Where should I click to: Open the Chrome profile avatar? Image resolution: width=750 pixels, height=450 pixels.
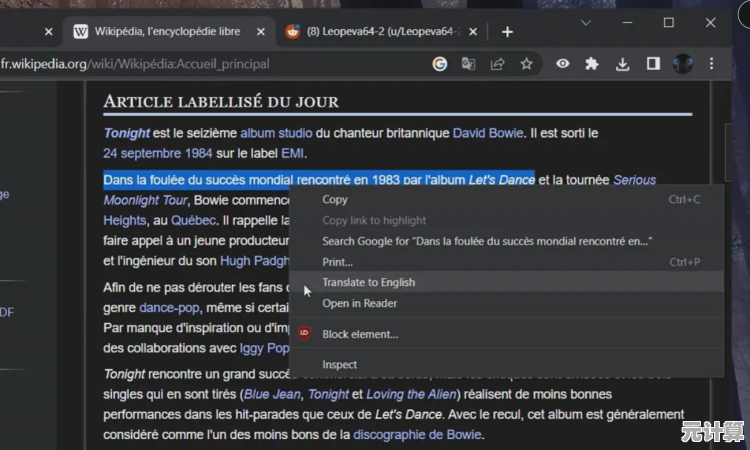[x=683, y=64]
